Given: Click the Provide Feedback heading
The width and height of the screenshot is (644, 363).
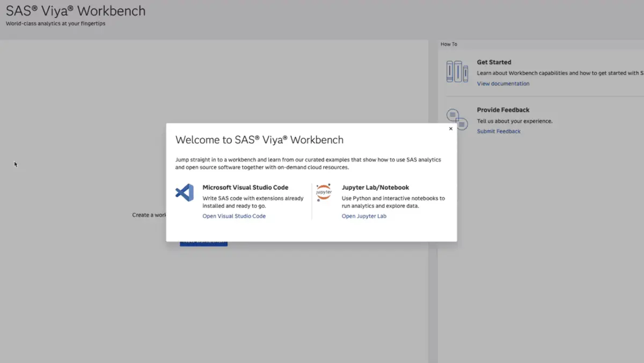Looking at the screenshot, I should tap(503, 110).
